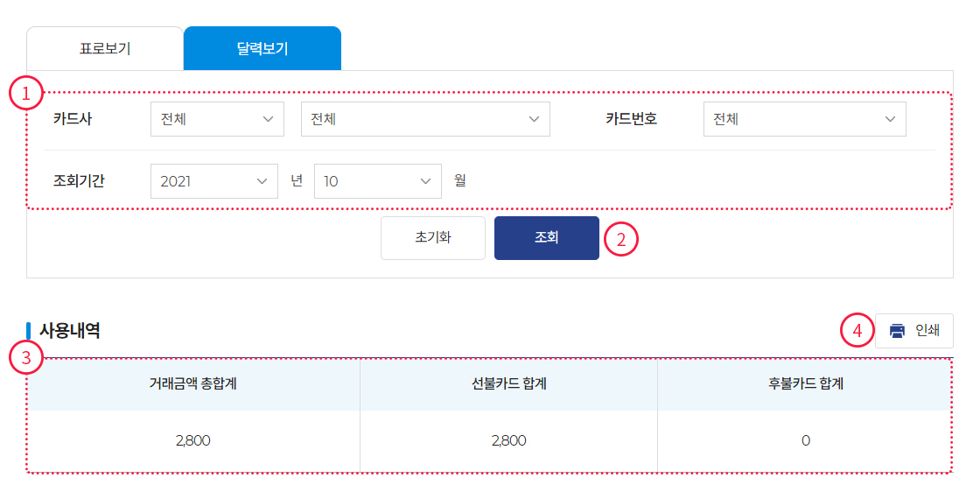Click the 선불카드 합계 header
The height and width of the screenshot is (499, 980).
pyautogui.click(x=508, y=384)
